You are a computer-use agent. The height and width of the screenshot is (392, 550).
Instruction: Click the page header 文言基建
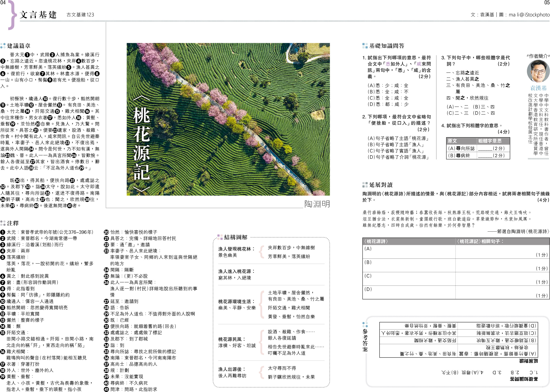coord(38,15)
